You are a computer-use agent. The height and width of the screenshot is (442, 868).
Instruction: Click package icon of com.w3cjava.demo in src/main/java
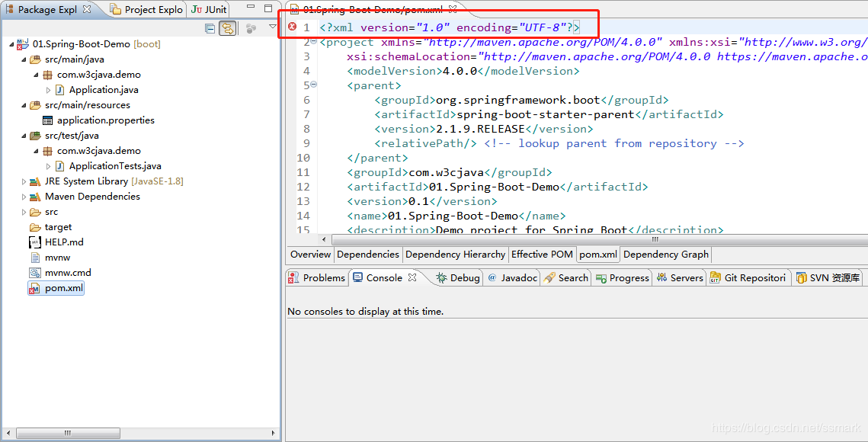pos(47,74)
